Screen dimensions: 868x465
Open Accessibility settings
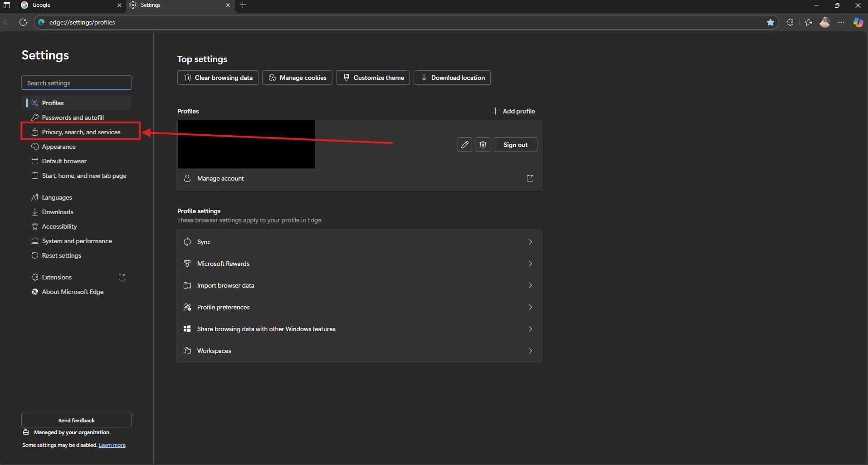pyautogui.click(x=76, y=226)
